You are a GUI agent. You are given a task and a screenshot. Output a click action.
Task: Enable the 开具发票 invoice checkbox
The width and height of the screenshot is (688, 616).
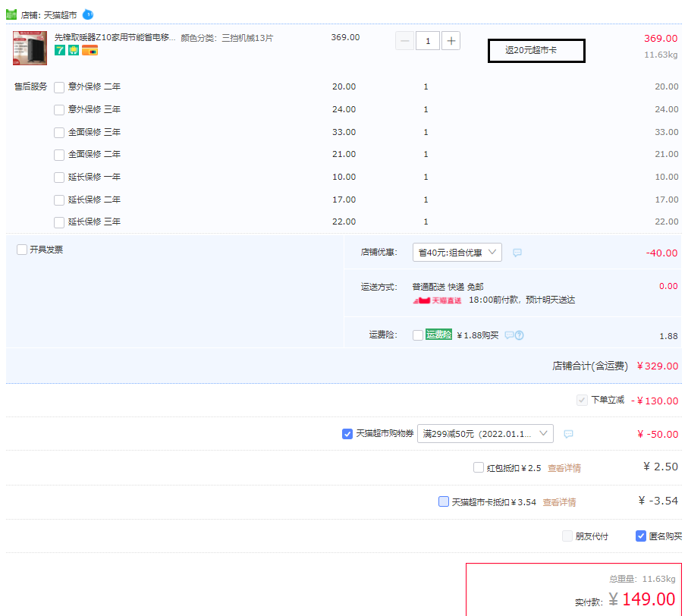click(22, 250)
